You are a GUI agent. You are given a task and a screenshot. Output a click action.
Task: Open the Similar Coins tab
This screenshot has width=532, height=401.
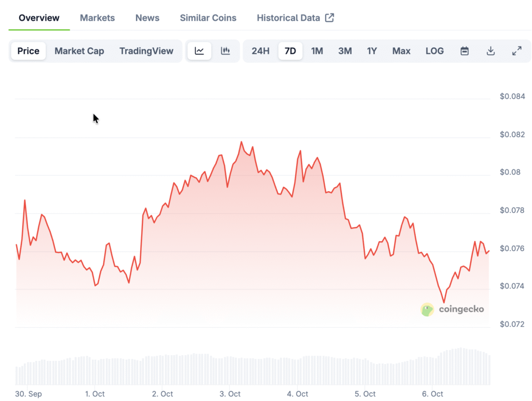click(208, 18)
